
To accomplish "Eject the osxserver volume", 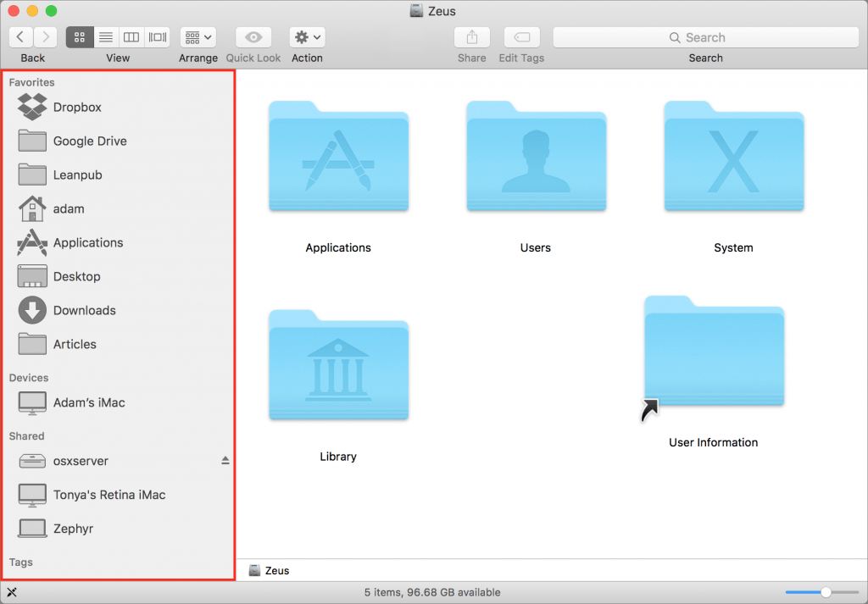I will 225,460.
